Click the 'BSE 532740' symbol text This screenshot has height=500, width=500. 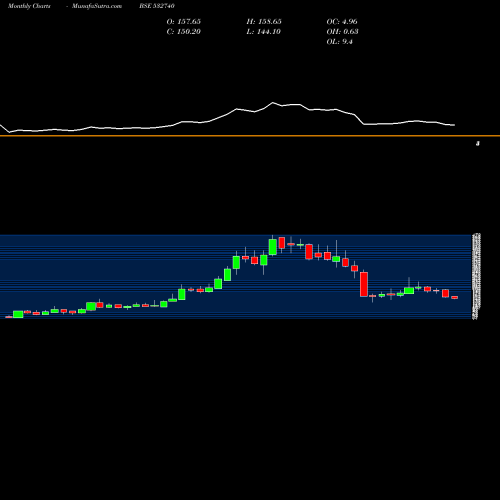point(157,6)
